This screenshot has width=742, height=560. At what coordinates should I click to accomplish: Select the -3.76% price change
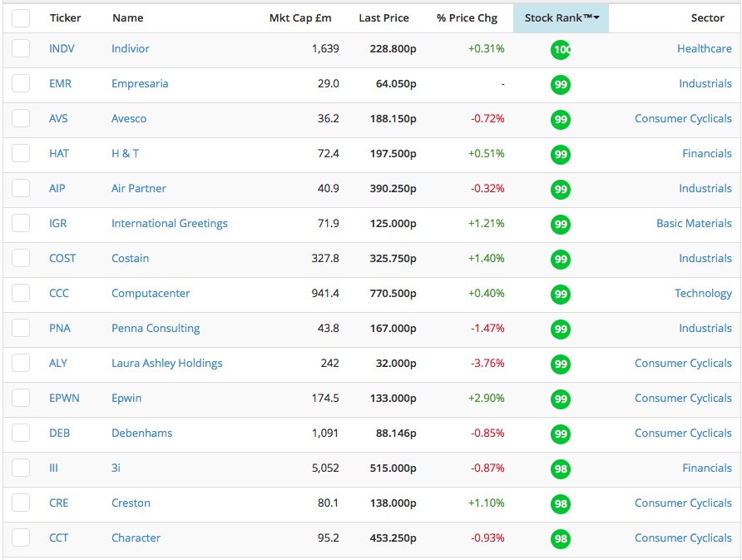pyautogui.click(x=487, y=364)
